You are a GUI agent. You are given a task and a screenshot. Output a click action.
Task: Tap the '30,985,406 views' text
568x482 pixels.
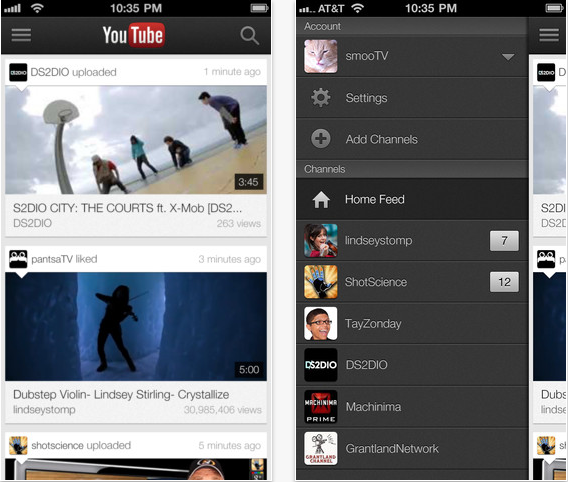(222, 410)
